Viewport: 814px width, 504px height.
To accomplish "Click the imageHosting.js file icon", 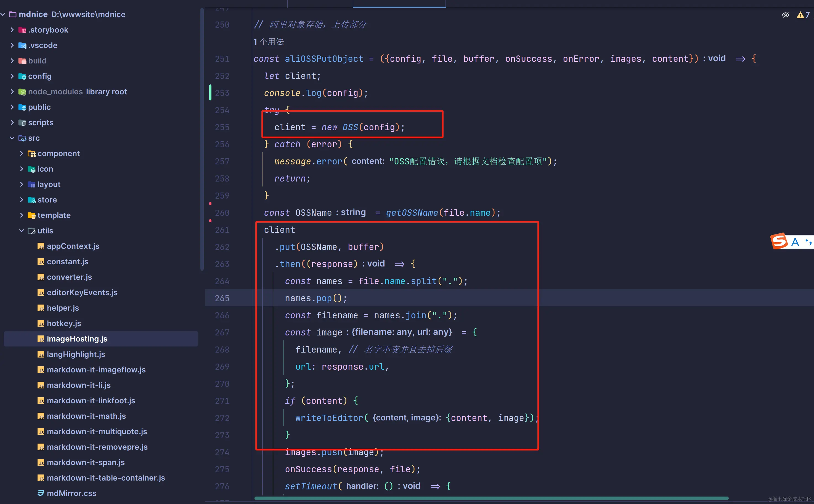I will [x=41, y=339].
